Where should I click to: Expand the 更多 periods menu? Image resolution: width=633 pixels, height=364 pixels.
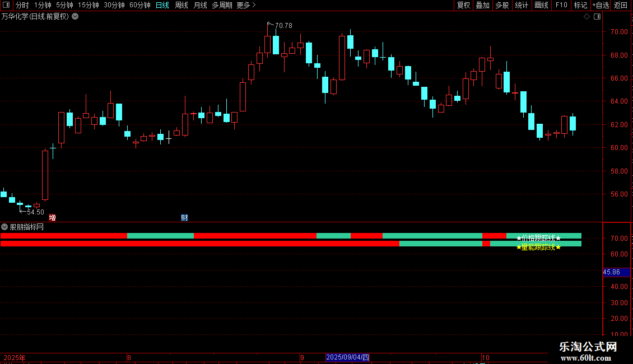(246, 5)
